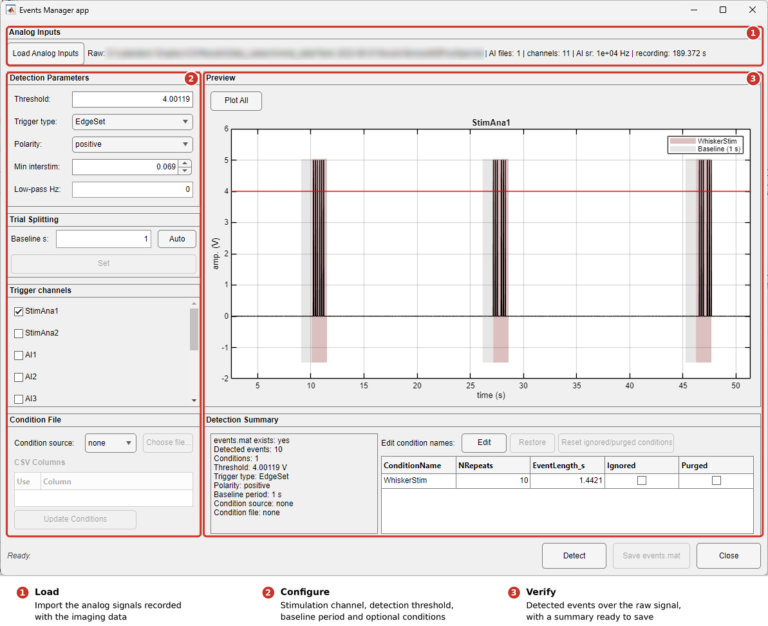Click the Purged column header
This screenshot has height=626, width=768.
[x=716, y=465]
